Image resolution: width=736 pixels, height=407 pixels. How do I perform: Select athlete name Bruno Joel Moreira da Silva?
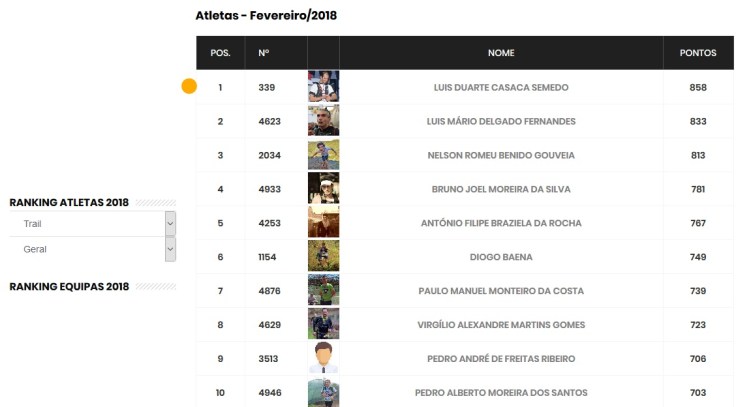tap(501, 189)
